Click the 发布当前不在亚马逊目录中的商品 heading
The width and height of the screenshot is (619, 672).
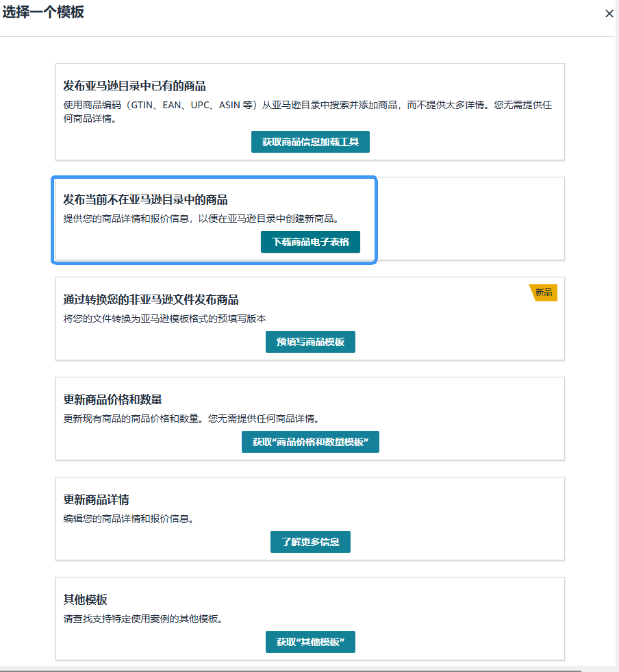(x=145, y=200)
